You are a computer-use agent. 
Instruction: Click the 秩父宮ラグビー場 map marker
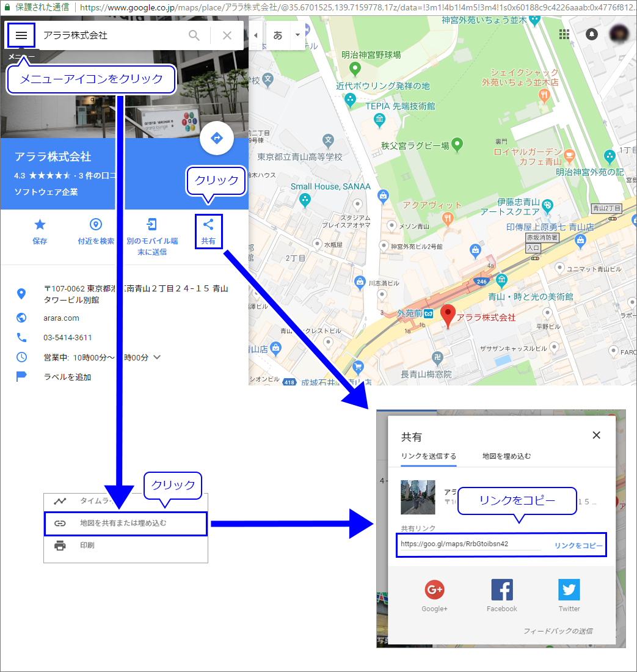(x=457, y=145)
